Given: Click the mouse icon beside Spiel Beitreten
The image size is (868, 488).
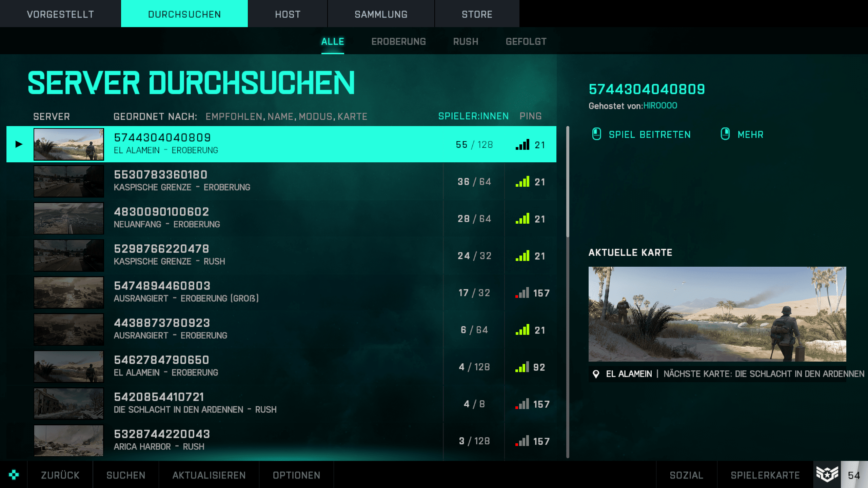Looking at the screenshot, I should 596,134.
